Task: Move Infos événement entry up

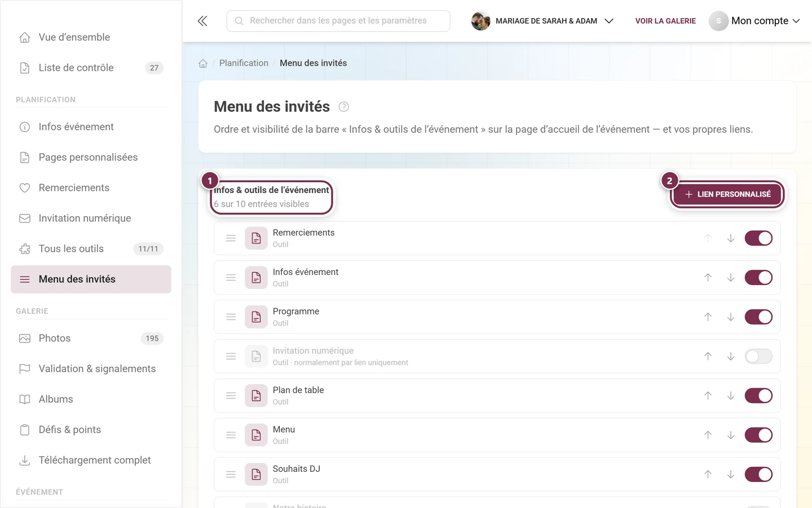Action: pos(708,278)
